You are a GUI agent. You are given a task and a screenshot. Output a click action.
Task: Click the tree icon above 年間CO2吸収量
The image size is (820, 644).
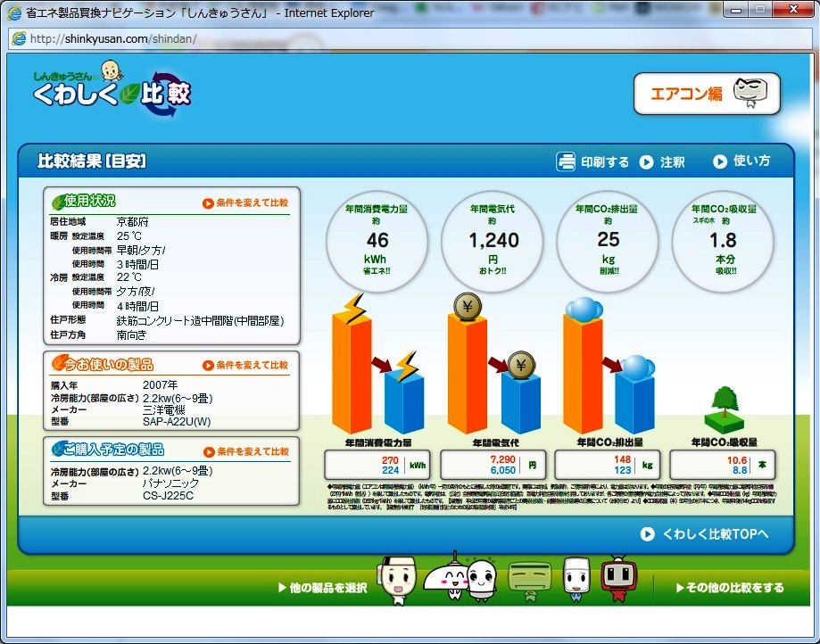pos(725,409)
